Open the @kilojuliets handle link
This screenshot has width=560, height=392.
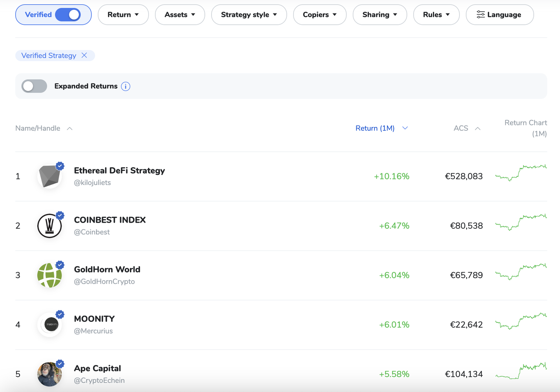point(93,183)
